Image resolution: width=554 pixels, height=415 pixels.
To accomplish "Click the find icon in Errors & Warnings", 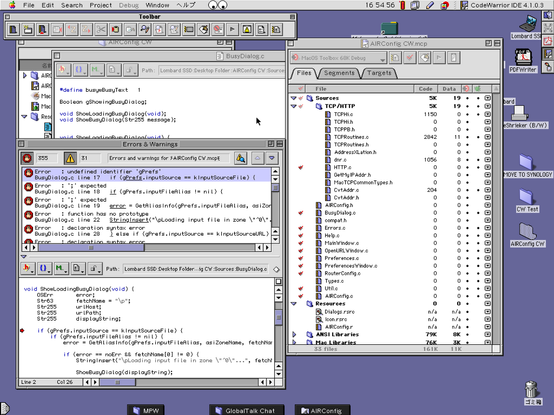I will click(x=240, y=158).
